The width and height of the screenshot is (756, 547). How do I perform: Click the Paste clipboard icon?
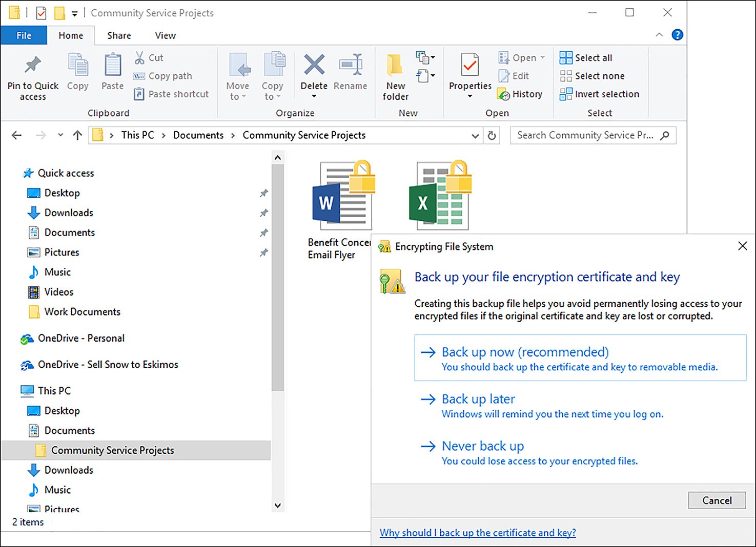pos(113,66)
